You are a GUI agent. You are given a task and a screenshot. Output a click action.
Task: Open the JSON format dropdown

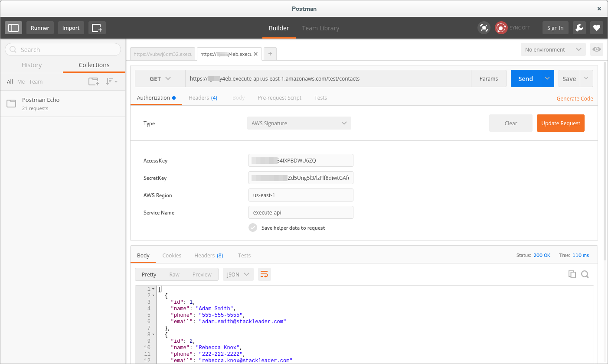click(238, 274)
